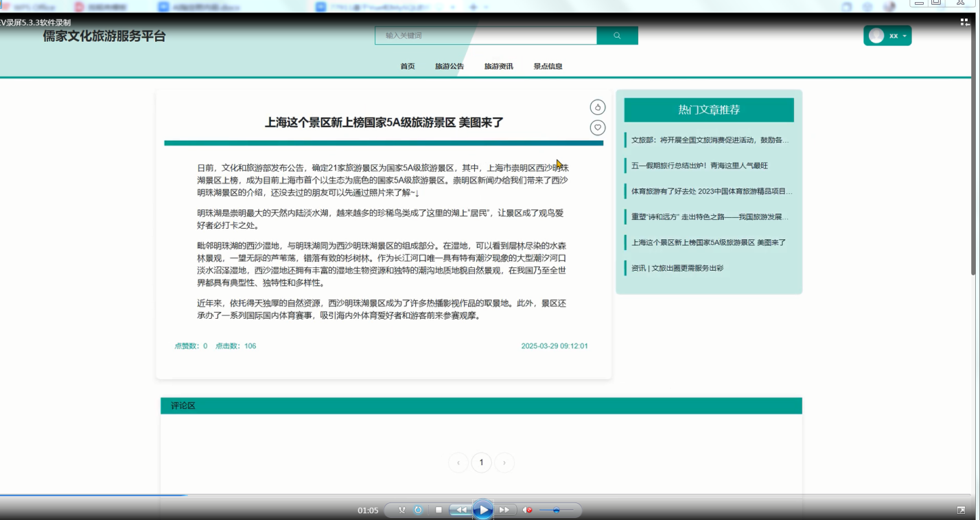Fast-forward the video with next button

pos(505,510)
